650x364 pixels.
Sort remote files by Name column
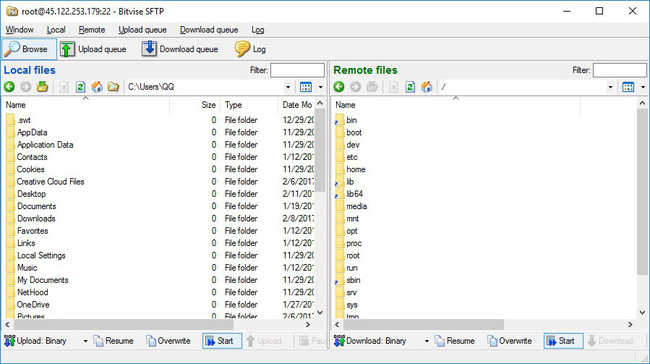coord(456,105)
